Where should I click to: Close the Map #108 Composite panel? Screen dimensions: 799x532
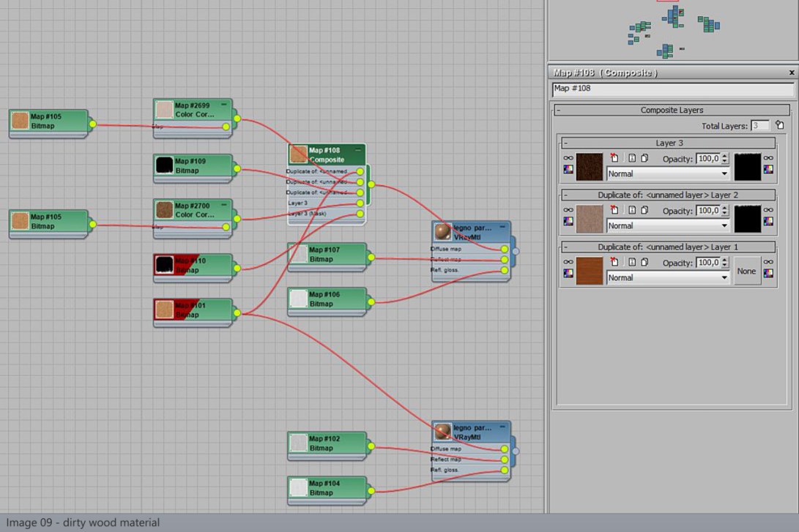[792, 73]
